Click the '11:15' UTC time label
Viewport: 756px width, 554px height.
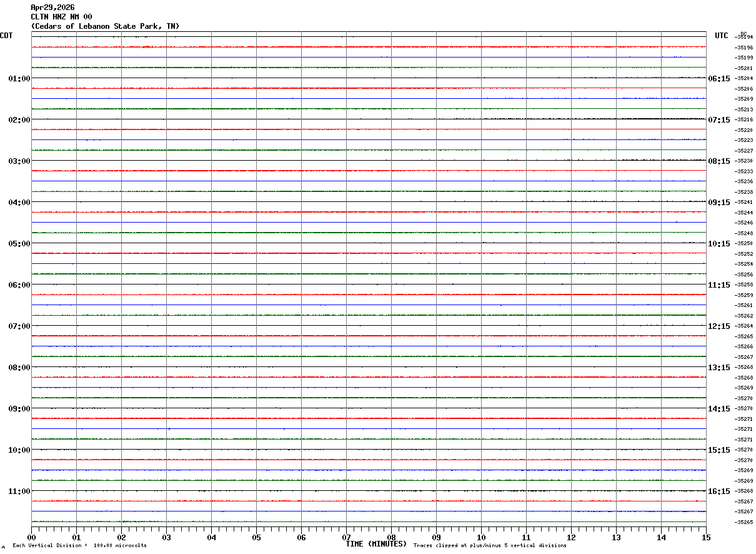[x=719, y=285]
